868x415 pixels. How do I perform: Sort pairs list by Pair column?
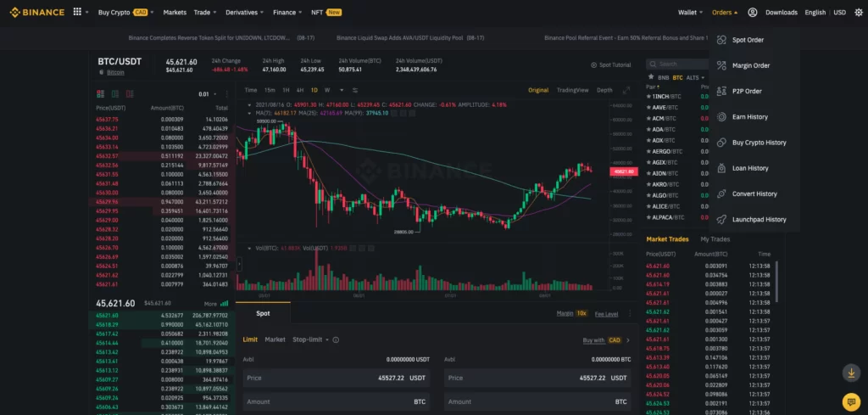coord(652,87)
